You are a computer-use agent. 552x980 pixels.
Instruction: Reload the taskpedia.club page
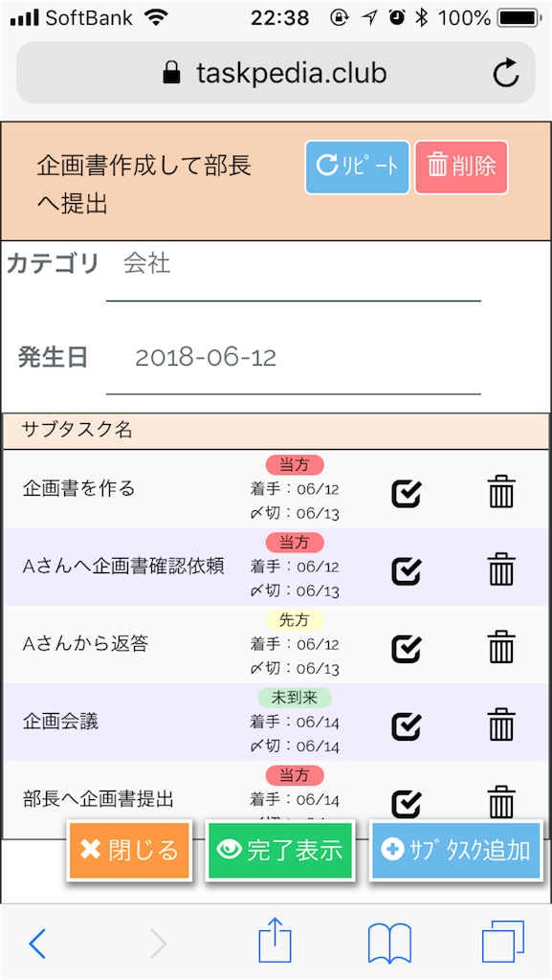point(505,72)
